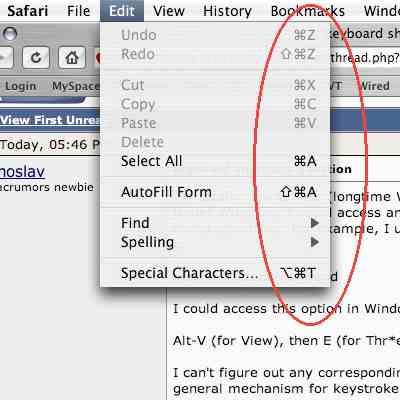Open the File menu

(78, 11)
